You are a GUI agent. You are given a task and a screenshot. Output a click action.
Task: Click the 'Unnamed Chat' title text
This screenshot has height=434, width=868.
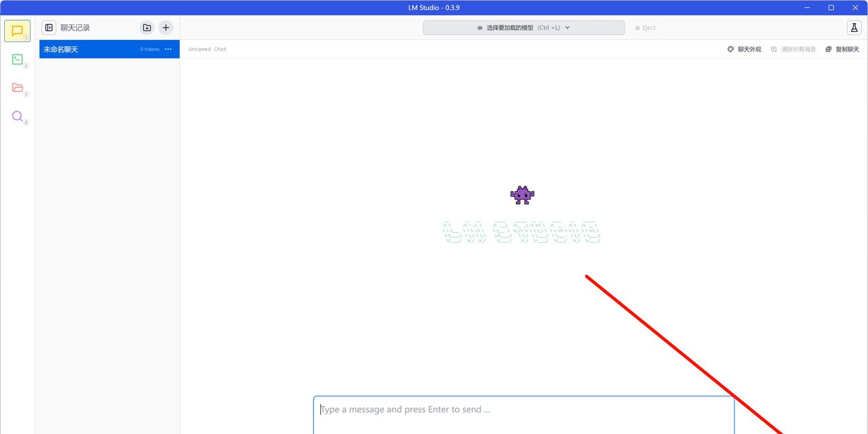click(208, 50)
